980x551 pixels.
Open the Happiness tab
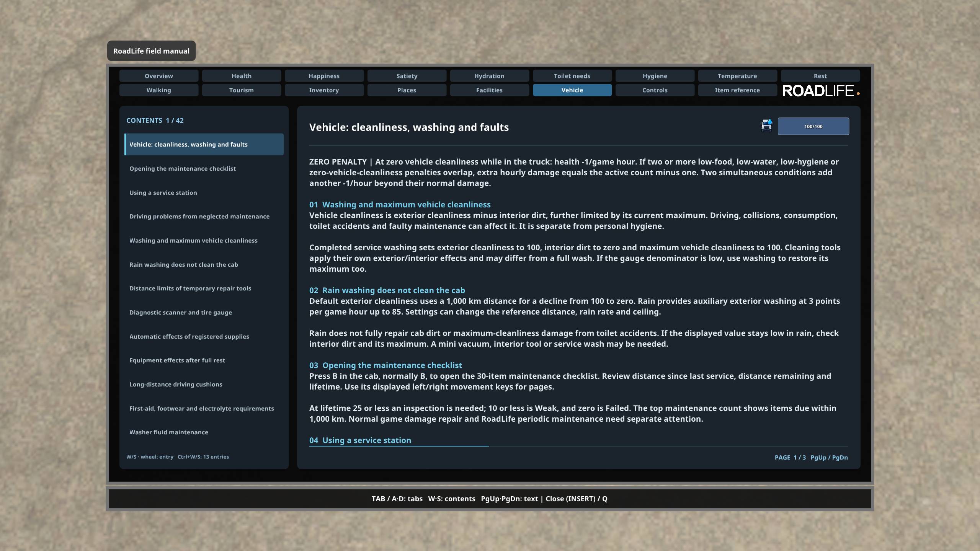pyautogui.click(x=324, y=76)
